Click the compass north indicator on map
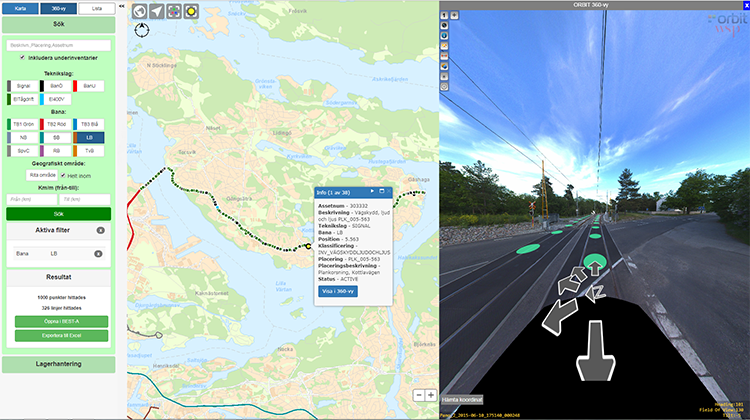This screenshot has height=420, width=750. click(x=140, y=30)
